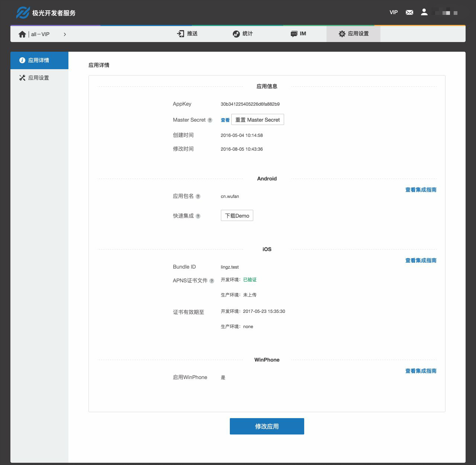Click the user profile icon top right

pos(424,12)
